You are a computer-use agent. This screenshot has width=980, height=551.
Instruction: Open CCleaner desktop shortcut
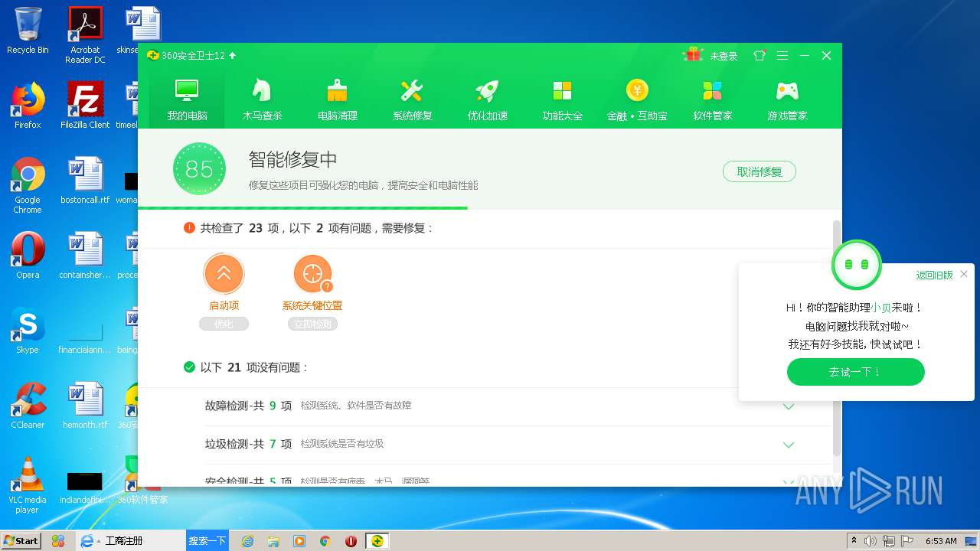coord(28,406)
